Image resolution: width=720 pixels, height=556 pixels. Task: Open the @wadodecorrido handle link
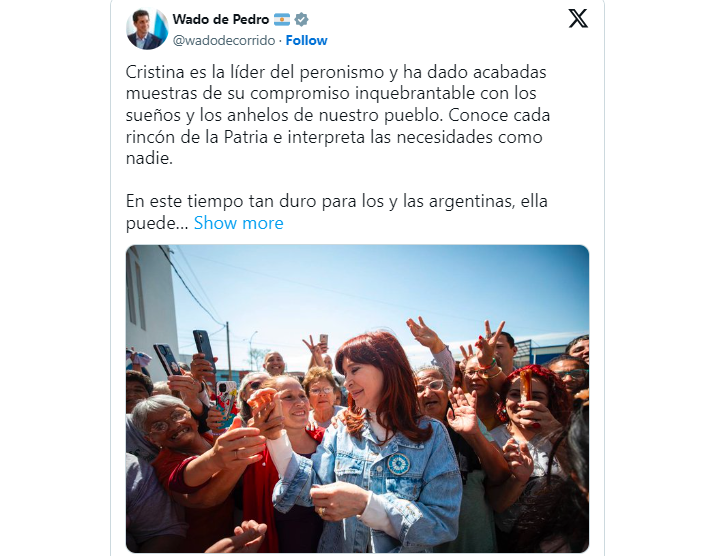[x=224, y=40]
